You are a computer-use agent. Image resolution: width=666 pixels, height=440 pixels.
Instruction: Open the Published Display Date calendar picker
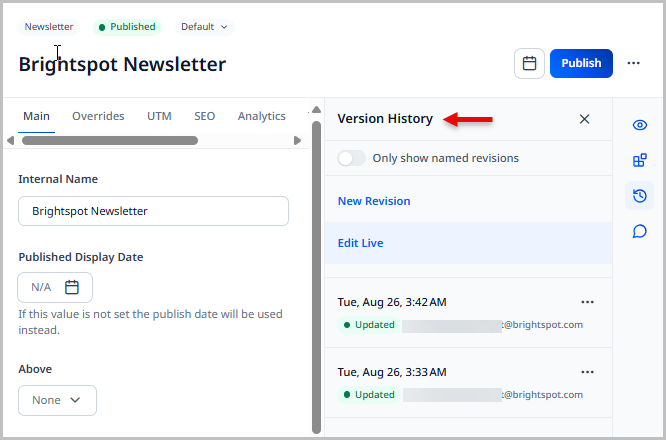click(72, 288)
